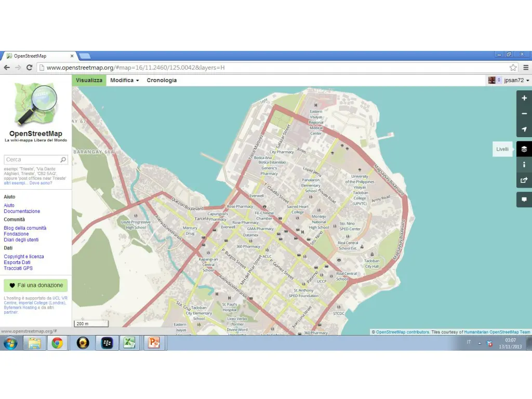
Task: Click the altri esempi link
Action: 15,183
